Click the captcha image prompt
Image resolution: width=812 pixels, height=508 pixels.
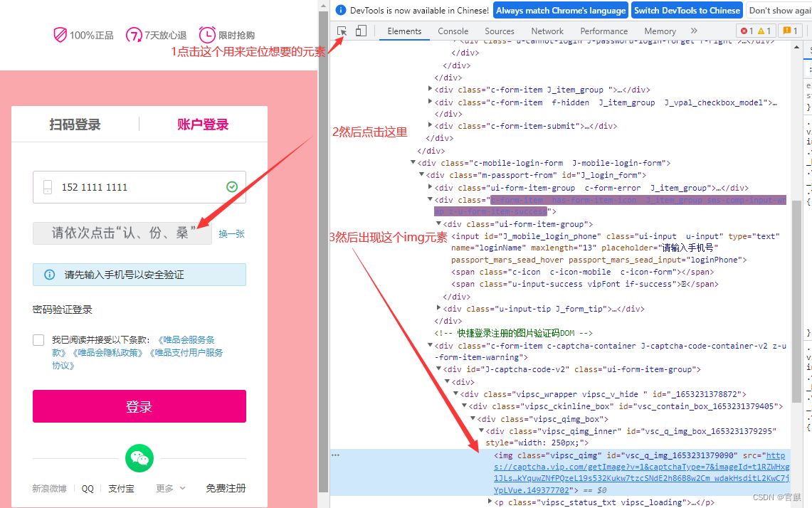(122, 233)
